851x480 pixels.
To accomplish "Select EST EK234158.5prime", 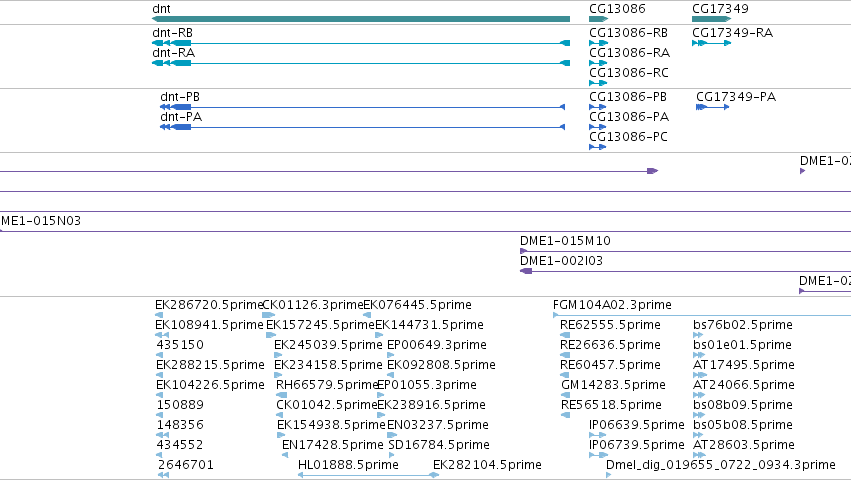I will (328, 365).
